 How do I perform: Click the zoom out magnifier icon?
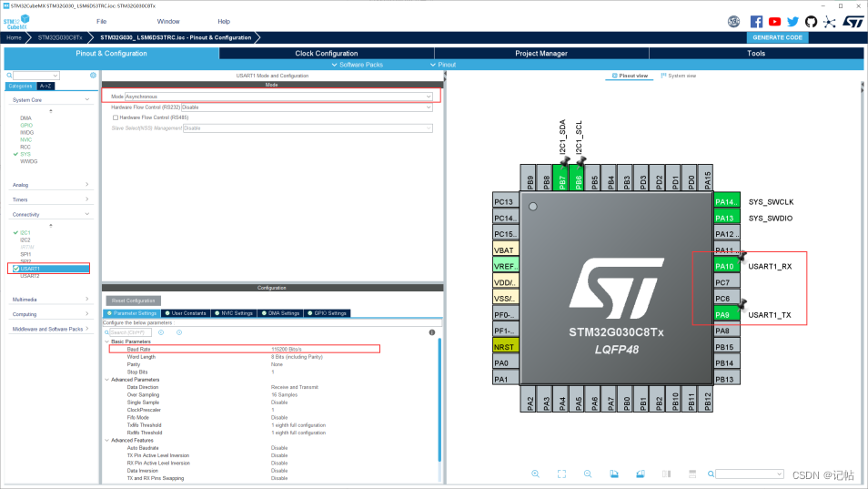tap(588, 474)
